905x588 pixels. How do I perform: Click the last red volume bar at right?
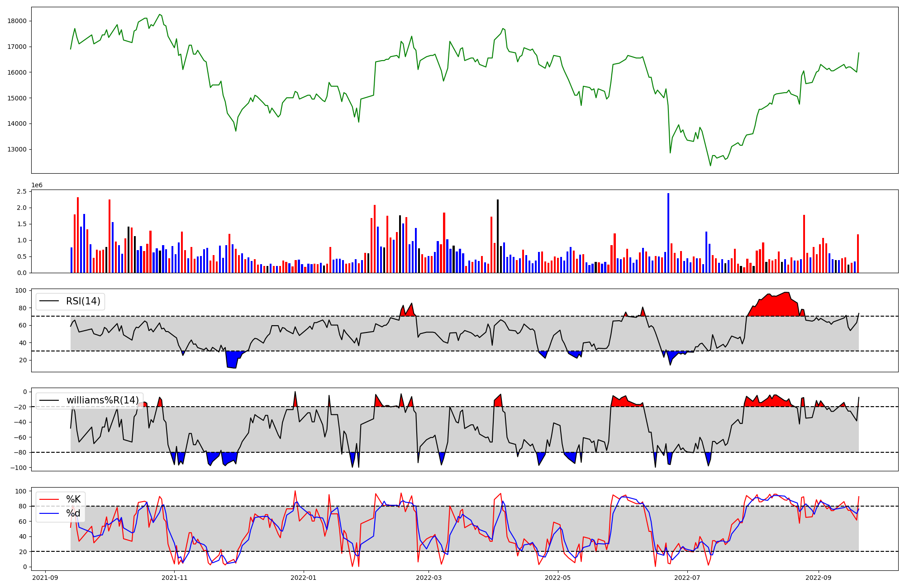point(857,253)
